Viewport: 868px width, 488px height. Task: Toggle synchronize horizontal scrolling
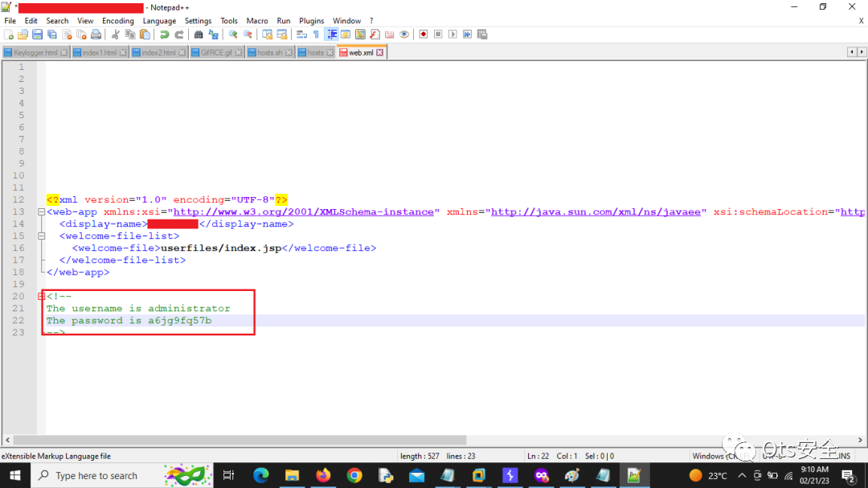click(282, 35)
